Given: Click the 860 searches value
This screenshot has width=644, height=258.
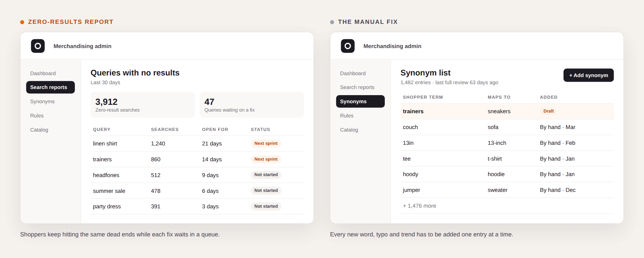Looking at the screenshot, I should 156,159.
